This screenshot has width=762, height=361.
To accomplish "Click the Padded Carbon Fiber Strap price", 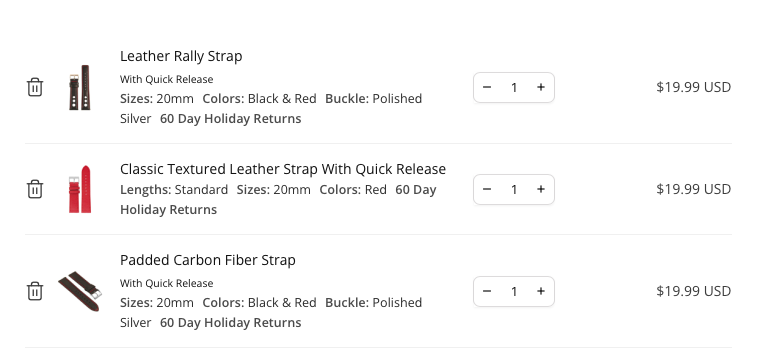I will [x=693, y=291].
